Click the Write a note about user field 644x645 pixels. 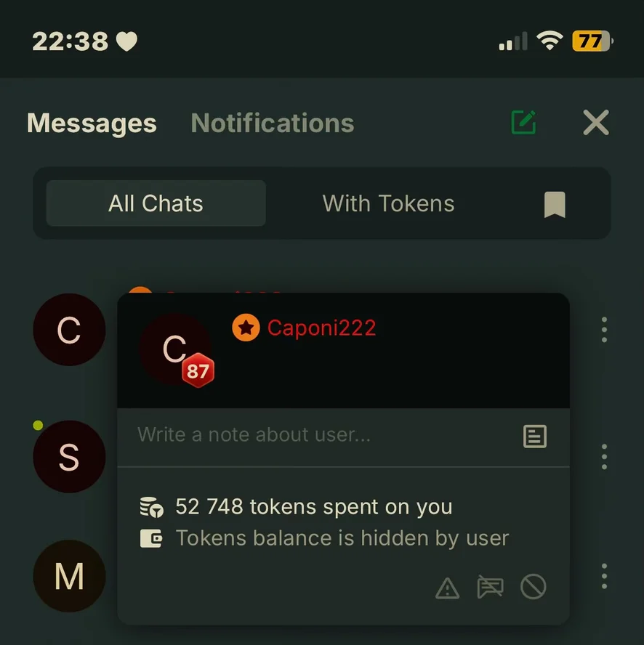click(321, 436)
